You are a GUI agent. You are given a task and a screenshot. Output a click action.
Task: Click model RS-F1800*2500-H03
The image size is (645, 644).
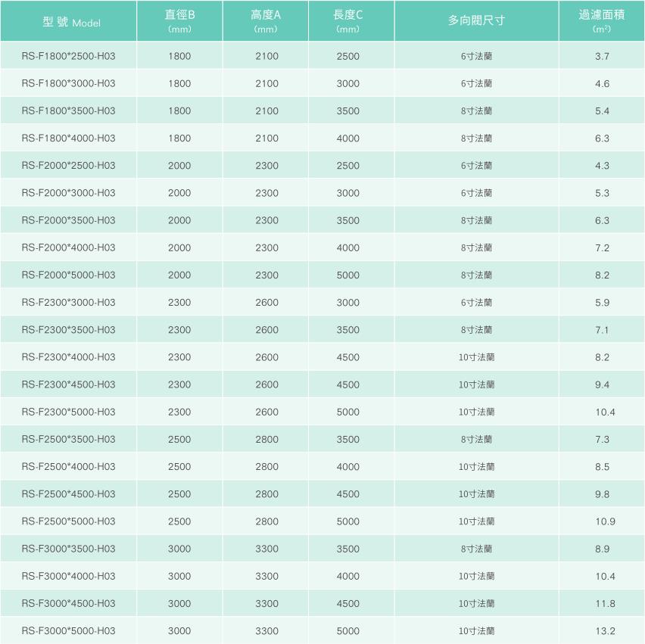click(x=68, y=57)
